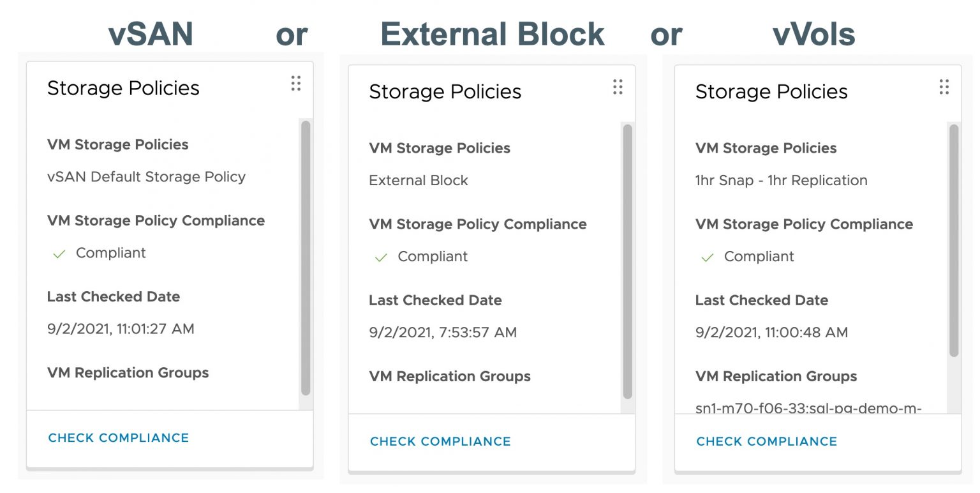Screen dimensions: 980x493
Task: Click the scrollbar thumb in the vVols card
Action: click(954, 239)
